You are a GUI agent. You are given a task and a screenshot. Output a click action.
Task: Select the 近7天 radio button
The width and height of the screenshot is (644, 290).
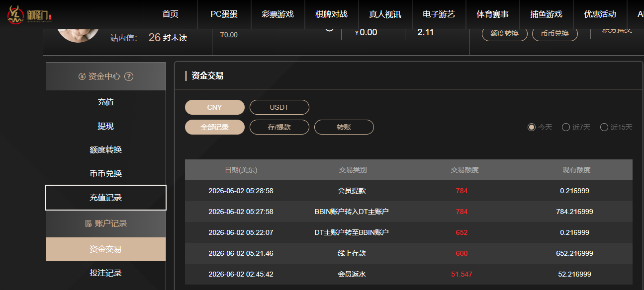(566, 127)
